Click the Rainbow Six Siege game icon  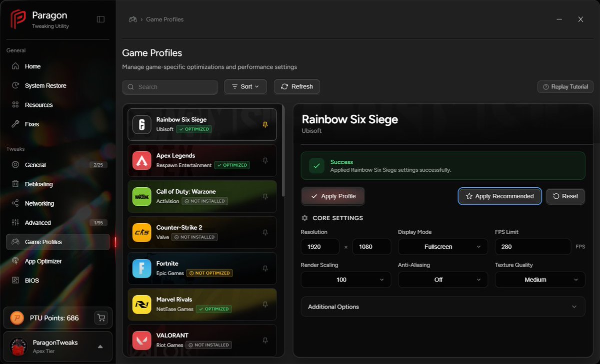(x=141, y=124)
